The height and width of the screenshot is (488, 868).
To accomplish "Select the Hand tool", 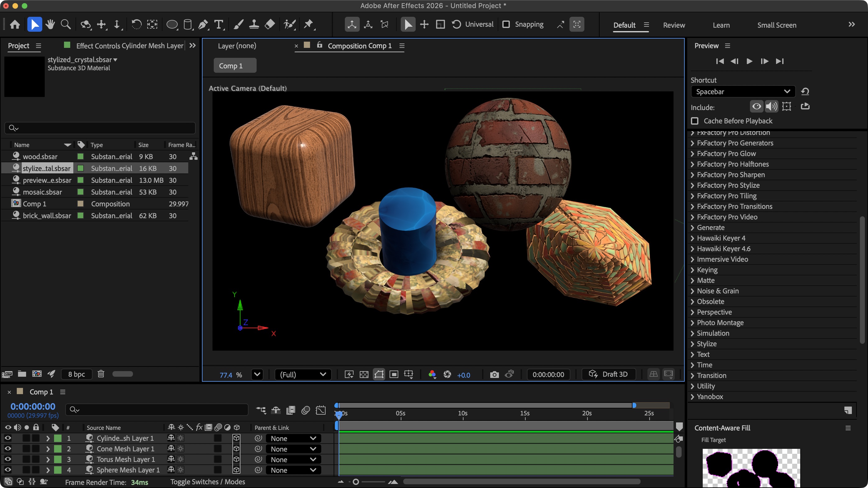I will [x=50, y=24].
